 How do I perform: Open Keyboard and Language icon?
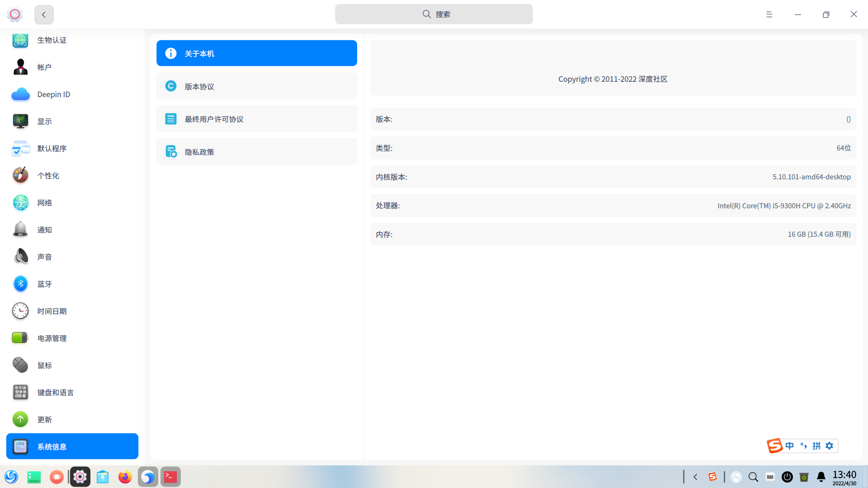point(20,392)
